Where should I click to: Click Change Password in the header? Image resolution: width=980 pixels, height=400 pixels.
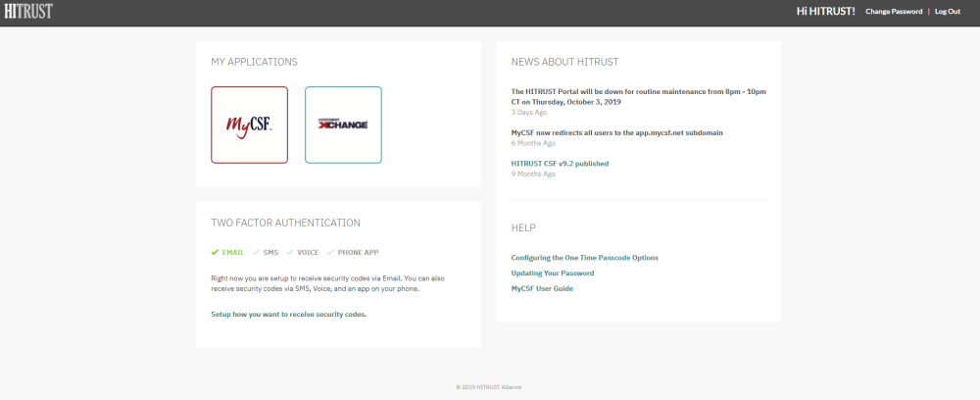(x=894, y=11)
